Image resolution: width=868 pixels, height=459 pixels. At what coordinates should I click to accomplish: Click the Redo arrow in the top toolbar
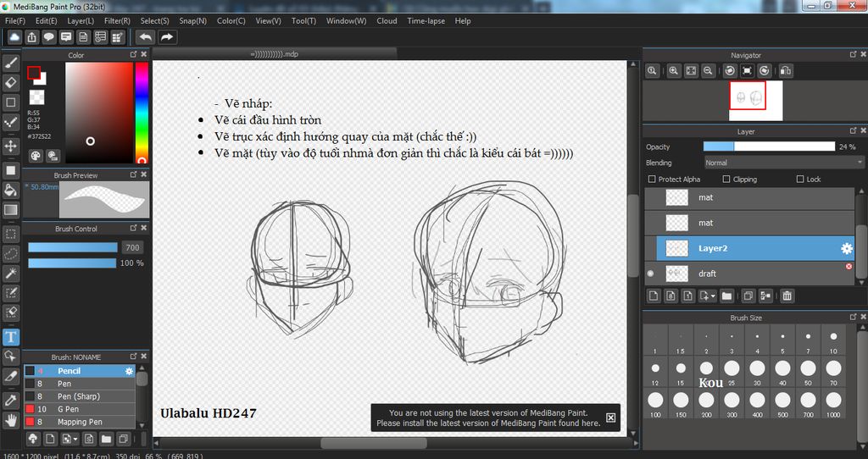tap(167, 37)
